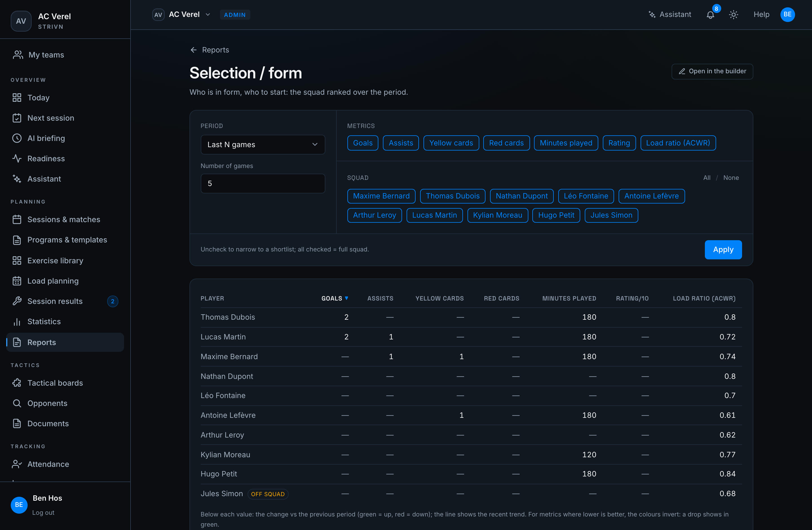Open the Last N games period dropdown
This screenshot has width=812, height=530.
click(263, 145)
